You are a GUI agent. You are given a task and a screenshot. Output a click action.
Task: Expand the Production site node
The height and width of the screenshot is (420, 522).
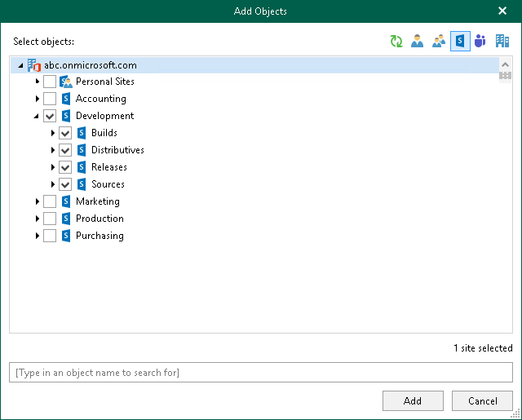pos(37,219)
